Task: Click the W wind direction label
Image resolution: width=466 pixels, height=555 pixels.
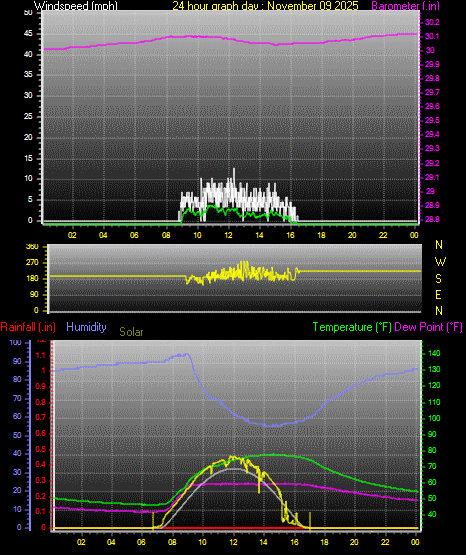Action: tap(440, 262)
